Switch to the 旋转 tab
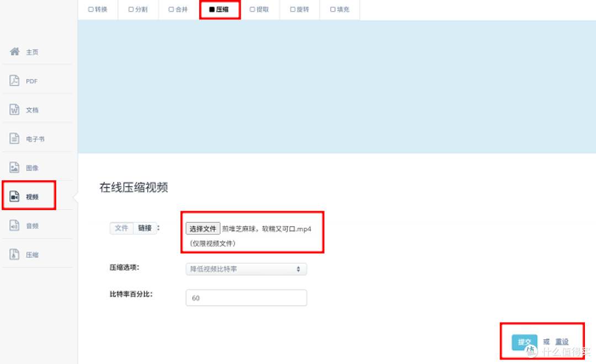Image resolution: width=596 pixels, height=364 pixels. (x=300, y=9)
